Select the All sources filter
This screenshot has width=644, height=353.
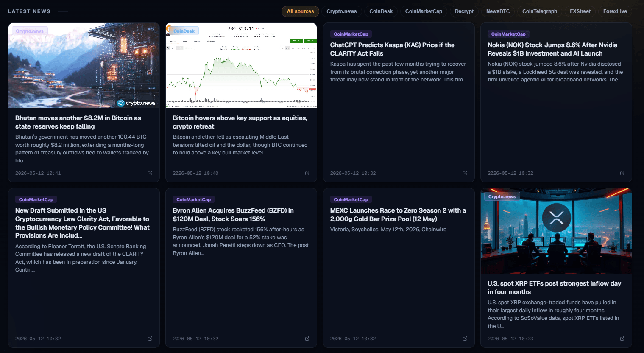(300, 11)
